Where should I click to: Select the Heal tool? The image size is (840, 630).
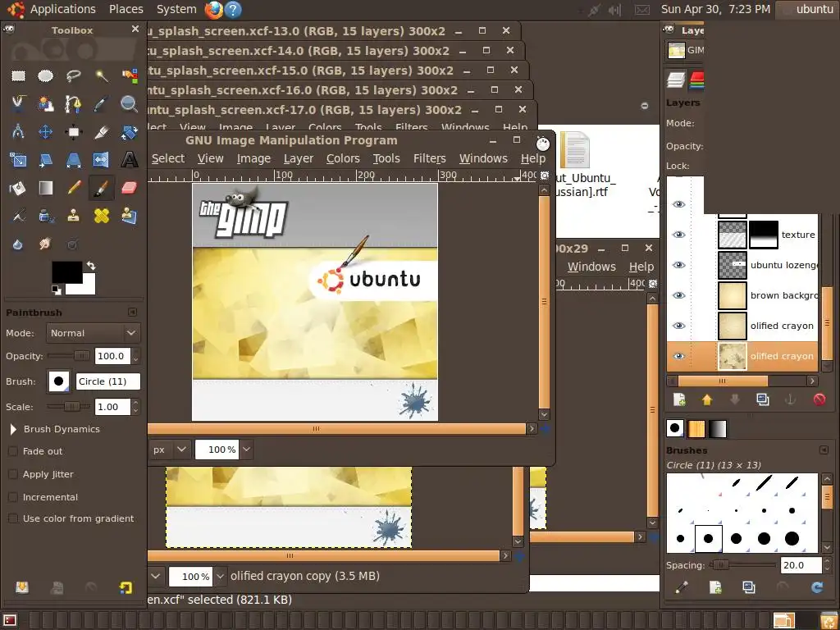pos(101,216)
